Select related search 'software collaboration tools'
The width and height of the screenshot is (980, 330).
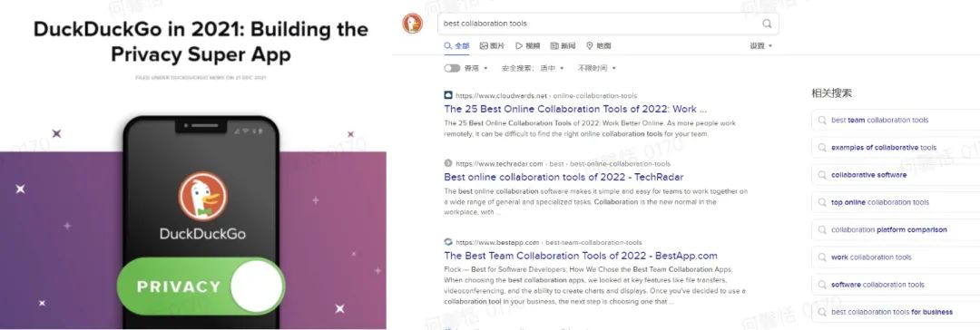pyautogui.click(x=896, y=285)
